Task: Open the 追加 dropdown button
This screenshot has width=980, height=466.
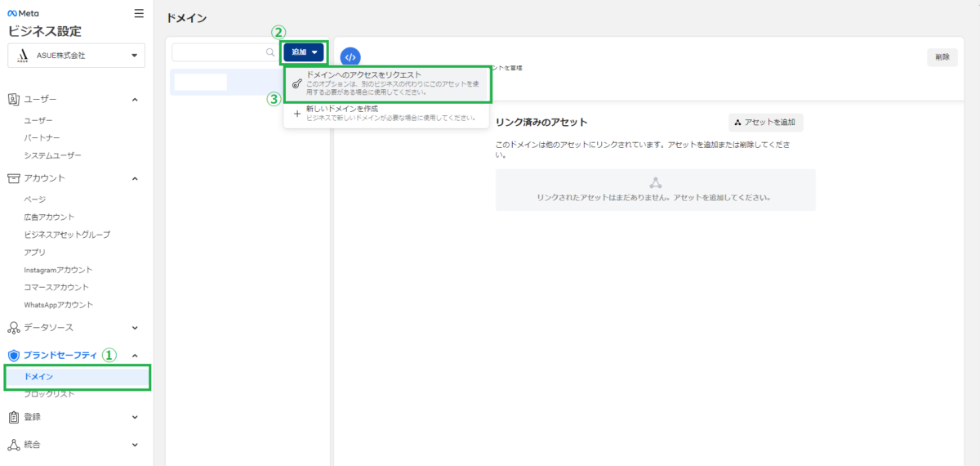Action: (304, 52)
